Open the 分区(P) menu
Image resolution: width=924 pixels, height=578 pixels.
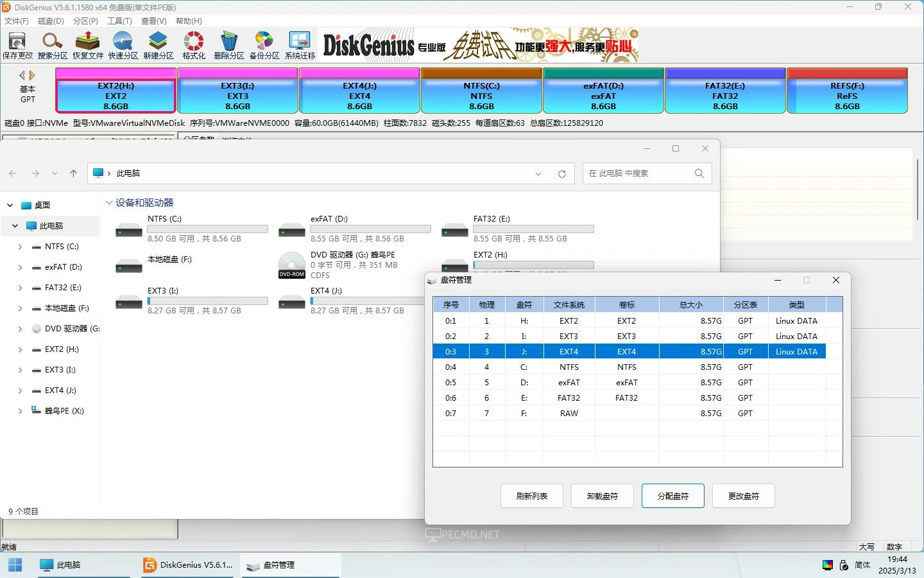coord(85,21)
